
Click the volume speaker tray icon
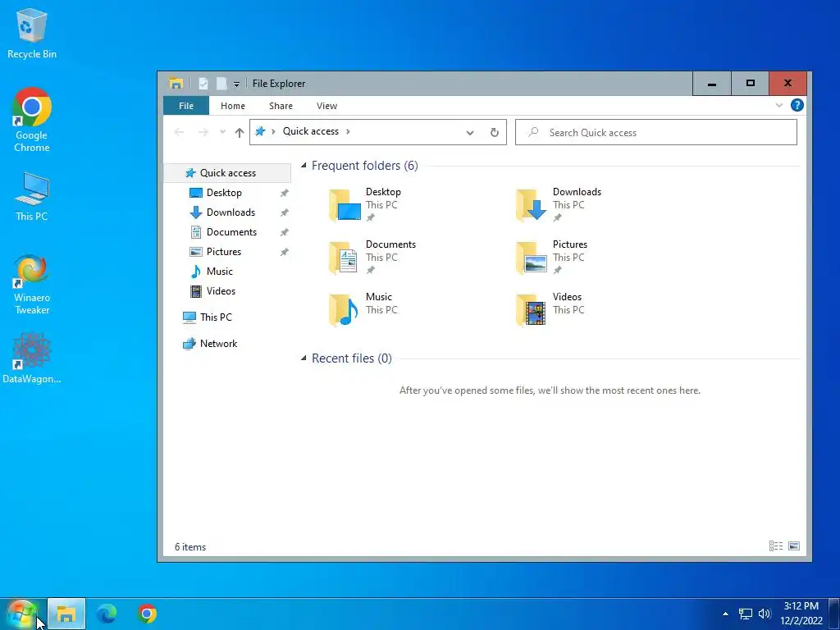click(x=765, y=614)
